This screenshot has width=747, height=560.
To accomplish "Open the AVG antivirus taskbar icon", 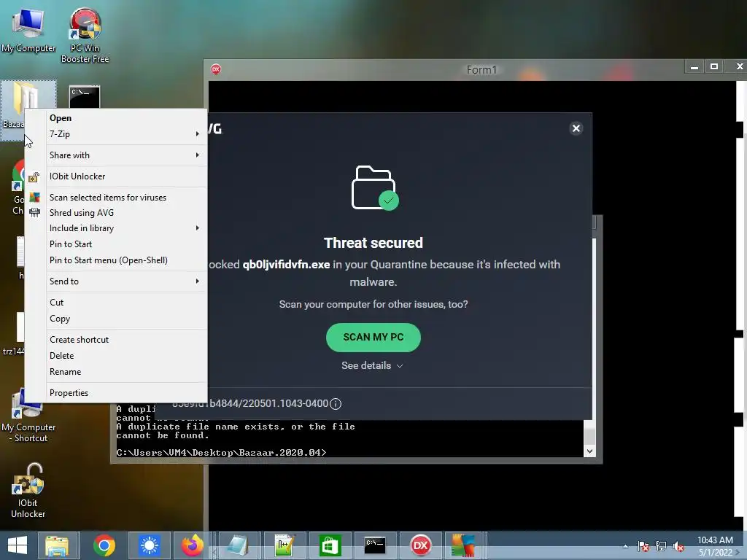I will click(463, 545).
